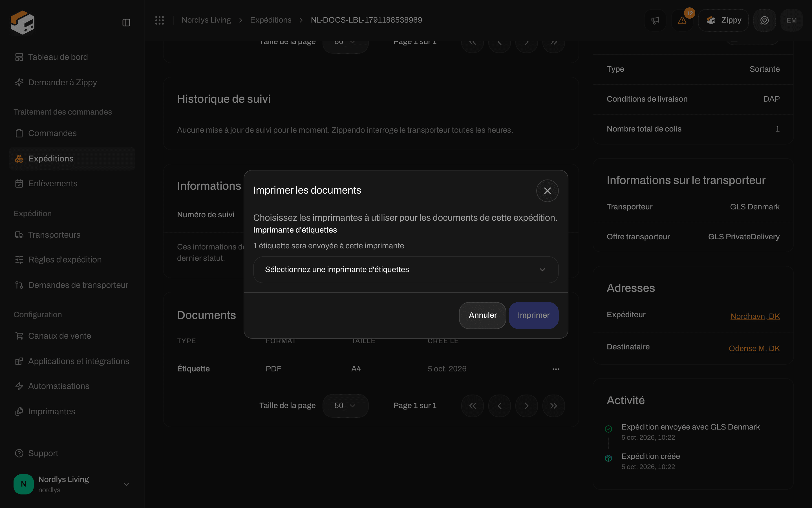
Task: Open the Nordhavn, DK sender address link
Action: 755,316
